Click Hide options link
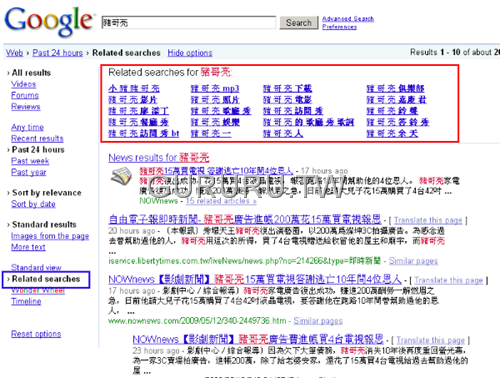Image resolution: width=500 pixels, height=378 pixels. 190,53
